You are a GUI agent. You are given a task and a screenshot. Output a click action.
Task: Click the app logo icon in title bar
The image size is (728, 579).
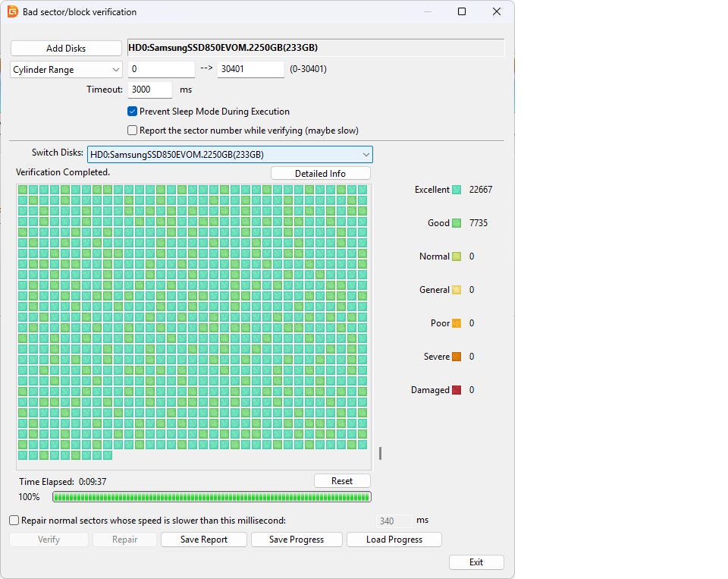tap(12, 12)
